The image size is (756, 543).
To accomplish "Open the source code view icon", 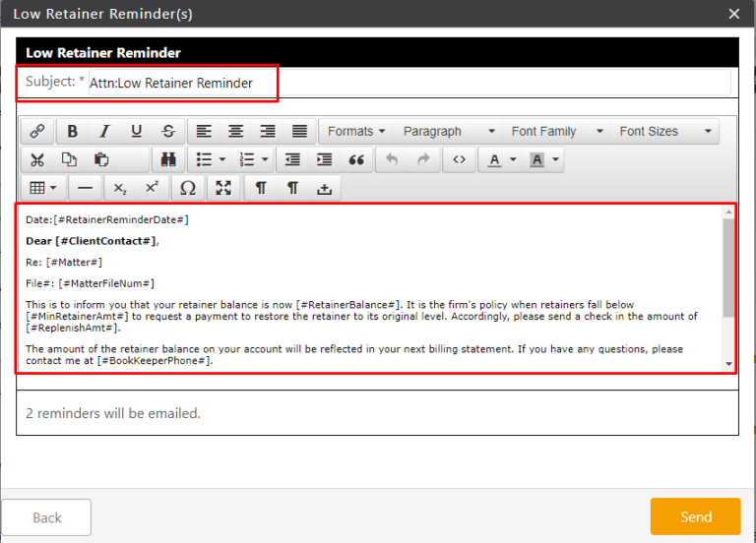I will tap(459, 159).
